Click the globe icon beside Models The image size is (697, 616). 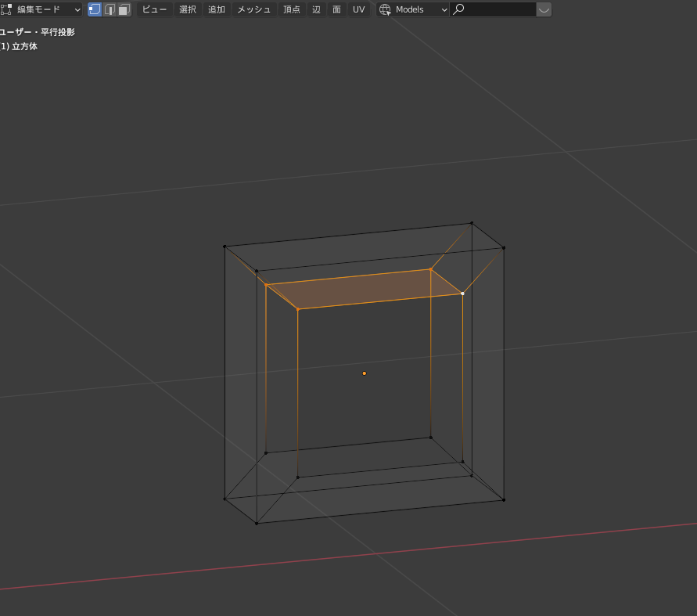(x=385, y=9)
